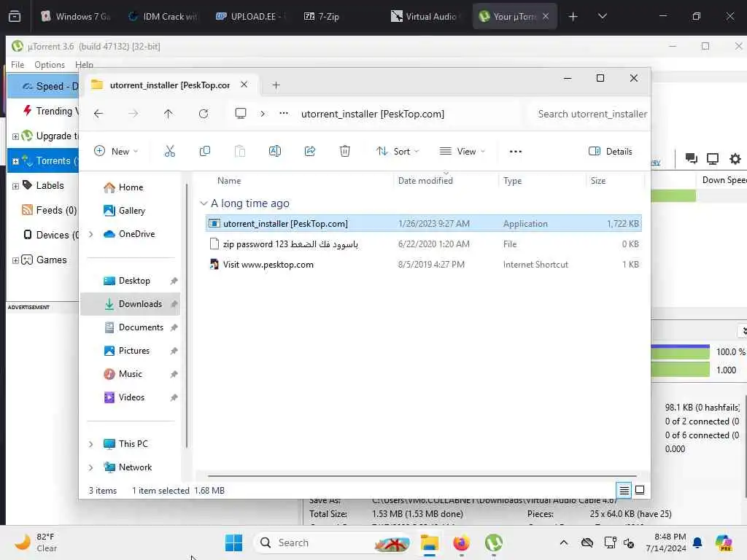The height and width of the screenshot is (560, 747).
Task: Select the 'zip password 123' file
Action: click(424, 244)
